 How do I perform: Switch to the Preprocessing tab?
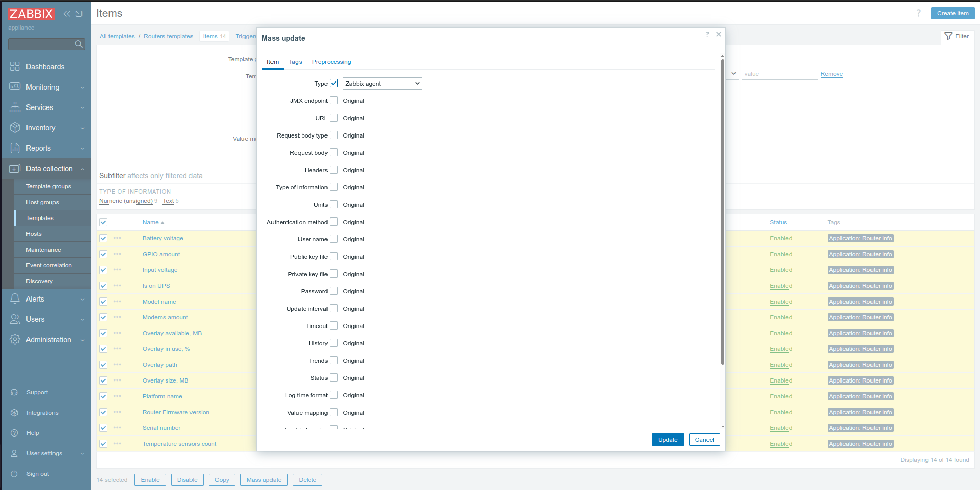pyautogui.click(x=331, y=62)
